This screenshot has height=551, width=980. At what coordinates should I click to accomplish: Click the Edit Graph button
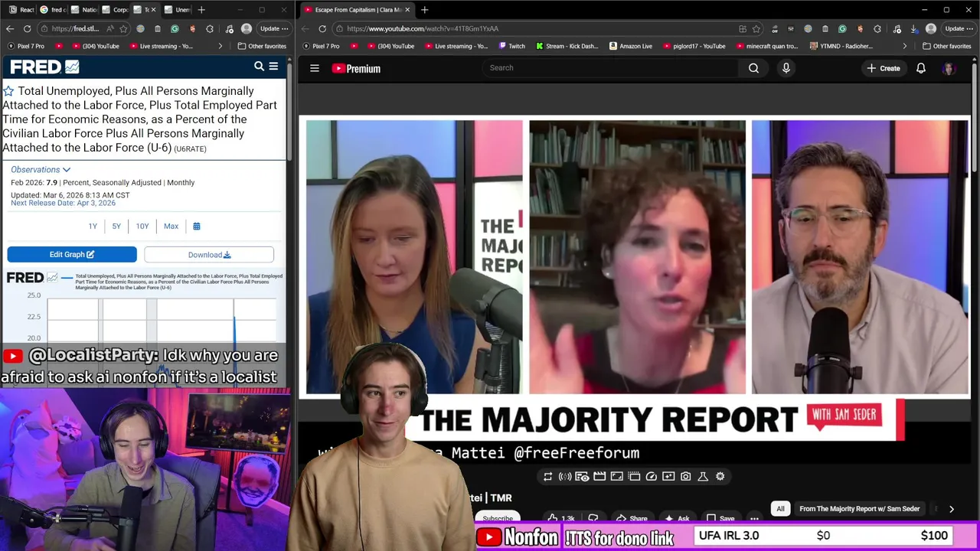(x=72, y=255)
